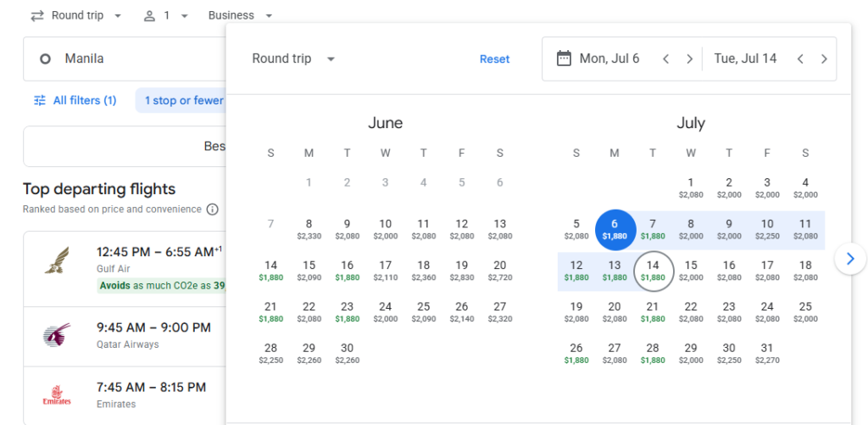Click the calendar icon beside Mon, Jul 6
The height and width of the screenshot is (425, 868).
(564, 59)
